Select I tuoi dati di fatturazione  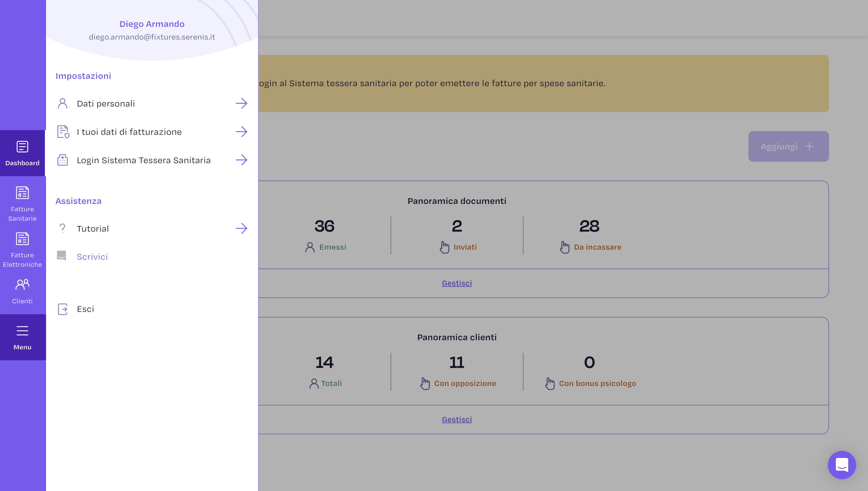(129, 132)
